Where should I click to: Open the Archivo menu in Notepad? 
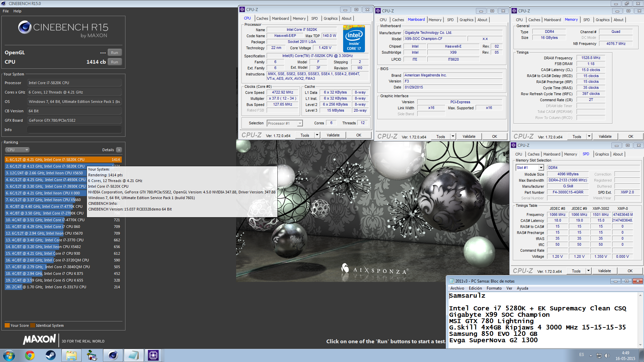[457, 288]
